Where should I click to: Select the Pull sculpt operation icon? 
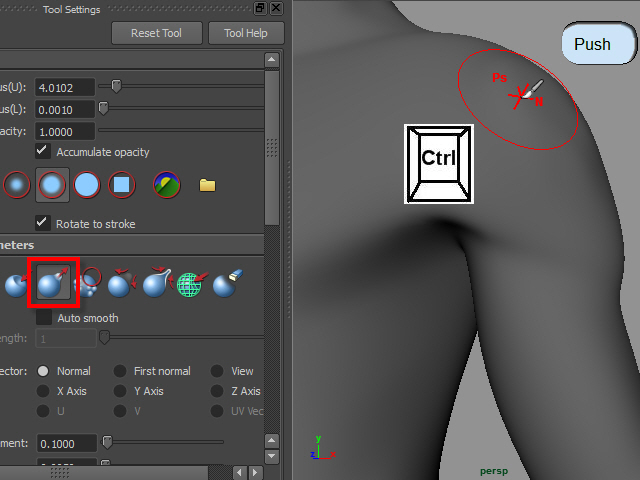53,284
